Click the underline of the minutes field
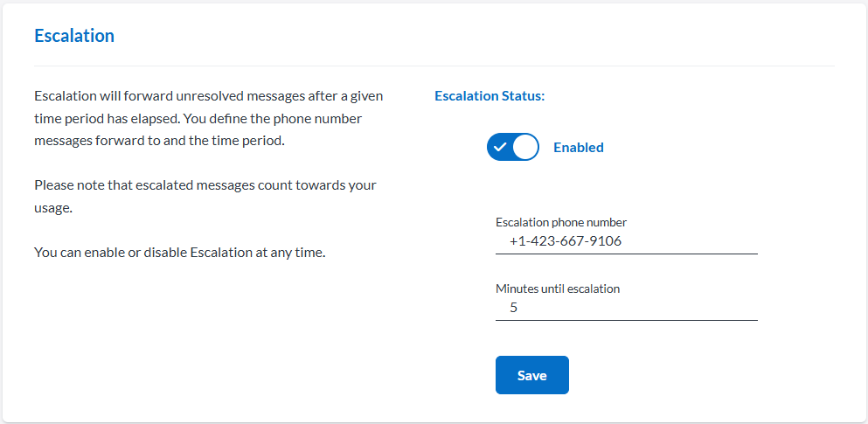Viewport: 868px width, 424px height. pos(626,320)
